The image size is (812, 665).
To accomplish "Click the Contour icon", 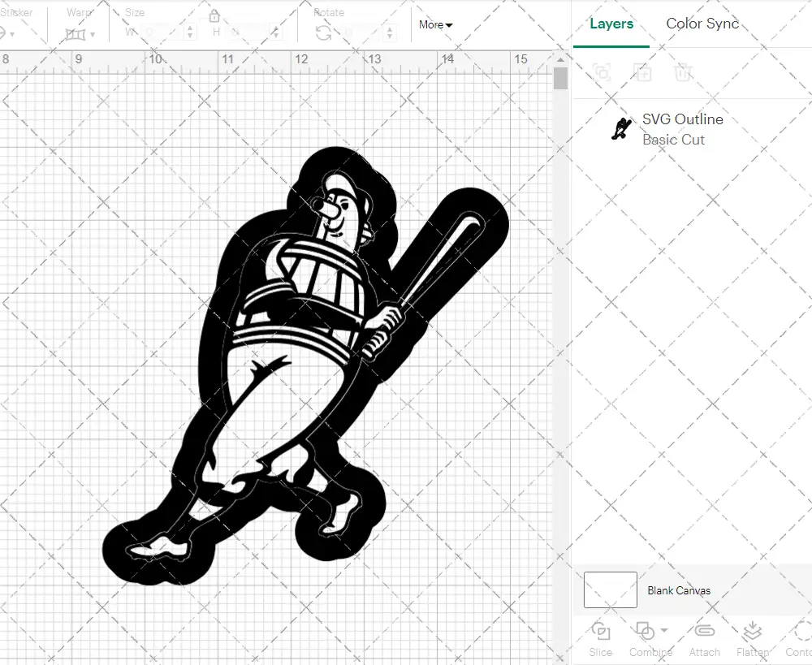I will point(800,637).
